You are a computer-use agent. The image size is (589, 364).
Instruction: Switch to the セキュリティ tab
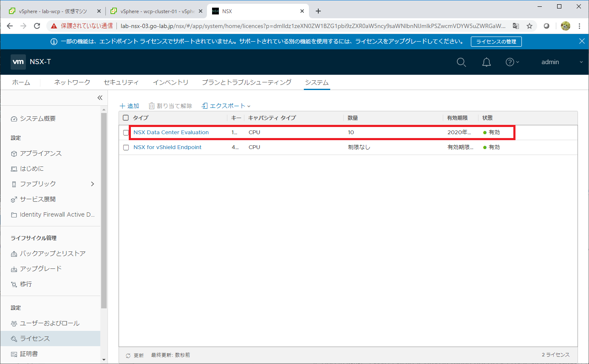click(x=121, y=82)
